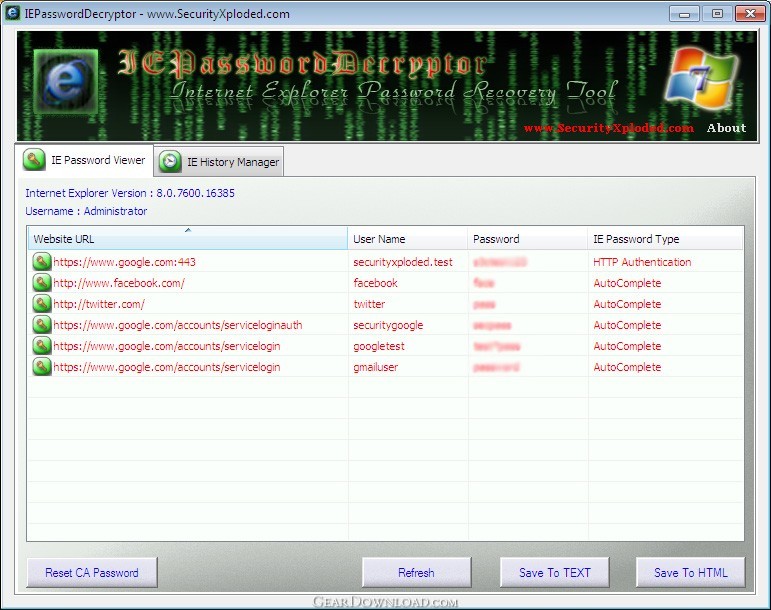The image size is (771, 610).
Task: Click key icon beside the gmailuser row
Action: [x=42, y=367]
